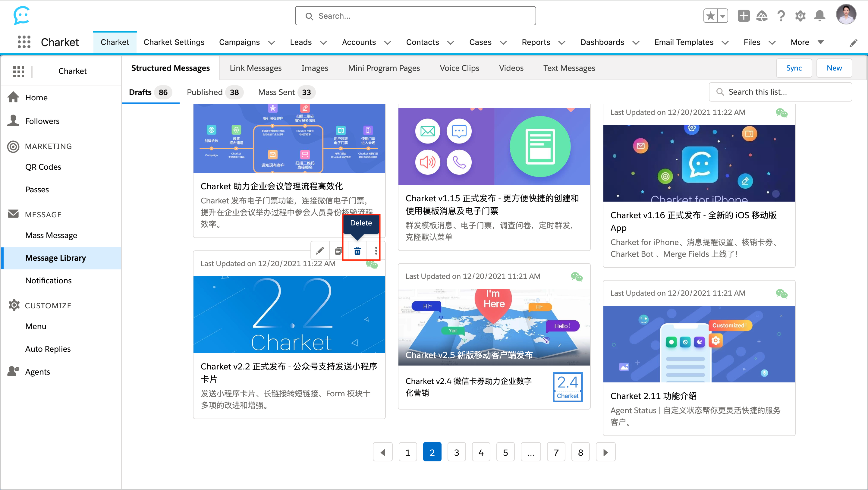Open Home in the sidebar
This screenshot has width=868, height=490.
[36, 98]
